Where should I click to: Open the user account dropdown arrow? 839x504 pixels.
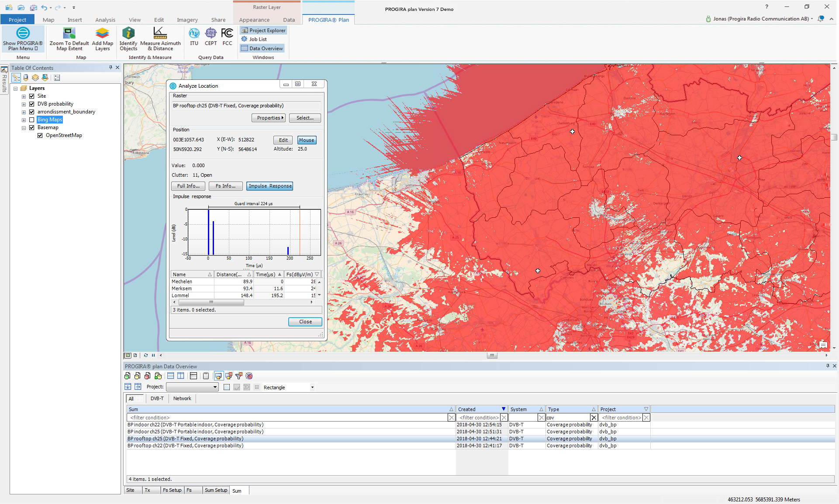(x=812, y=19)
